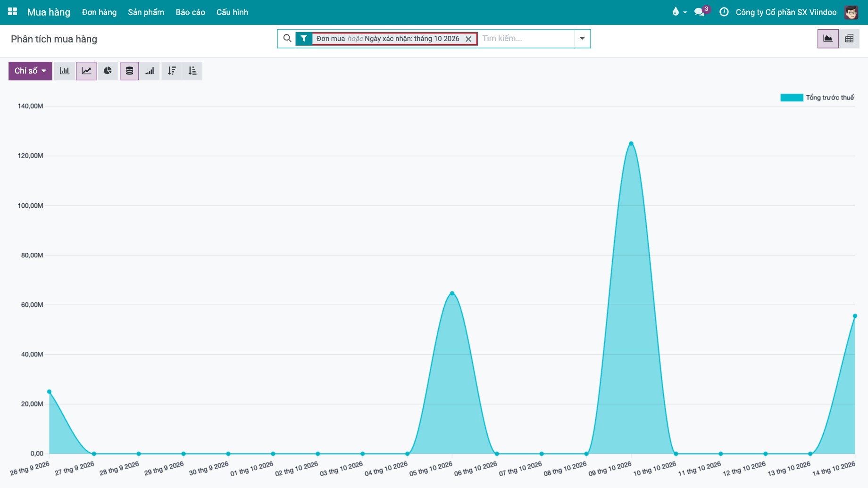Switch to pie chart mode
This screenshot has width=868, height=488.
pos(108,71)
